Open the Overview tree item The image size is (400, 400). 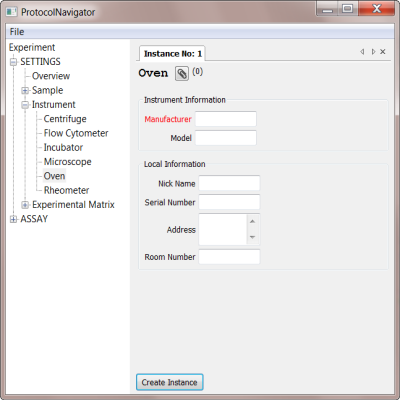(x=51, y=76)
